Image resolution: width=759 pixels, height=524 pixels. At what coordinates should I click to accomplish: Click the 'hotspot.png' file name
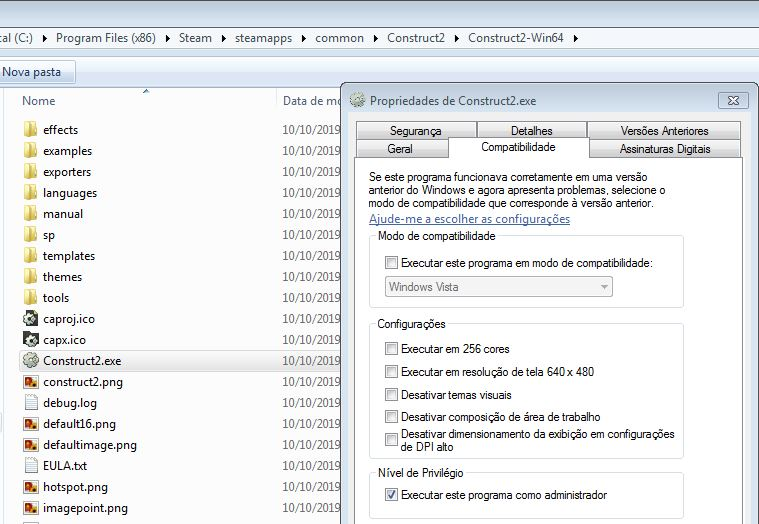(76, 487)
